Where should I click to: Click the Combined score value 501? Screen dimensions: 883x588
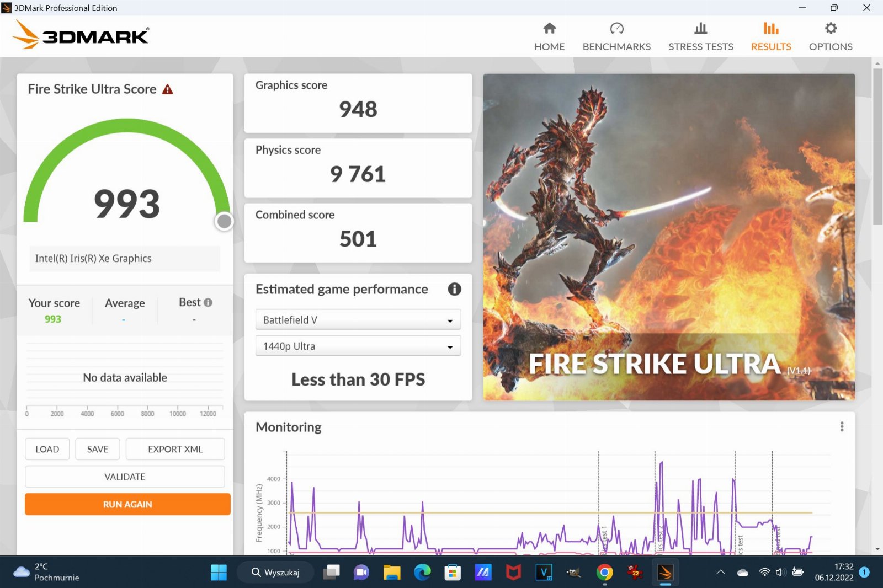[358, 239]
